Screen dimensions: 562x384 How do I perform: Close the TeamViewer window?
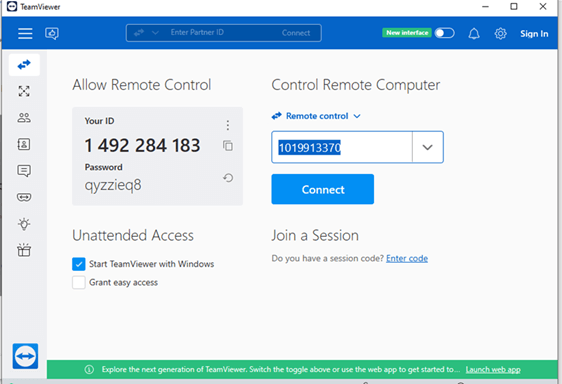543,6
